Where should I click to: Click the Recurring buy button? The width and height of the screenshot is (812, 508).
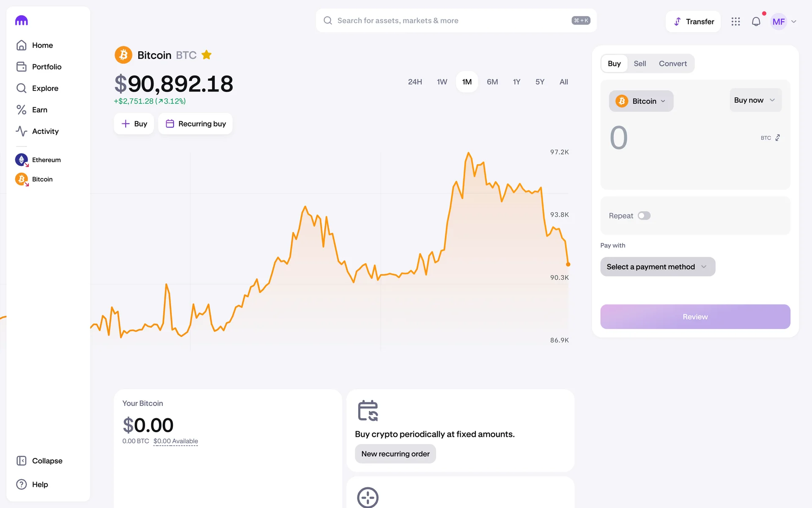(x=195, y=124)
